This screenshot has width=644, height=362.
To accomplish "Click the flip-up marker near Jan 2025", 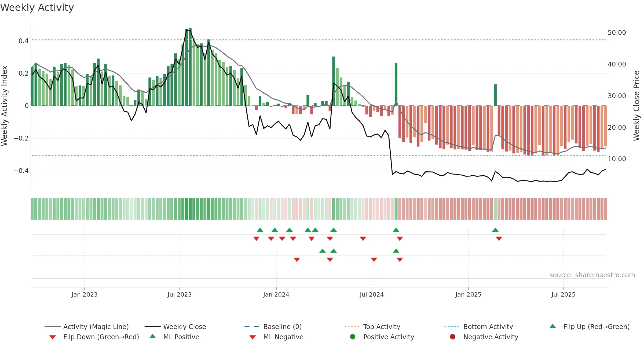I will 495,230.
